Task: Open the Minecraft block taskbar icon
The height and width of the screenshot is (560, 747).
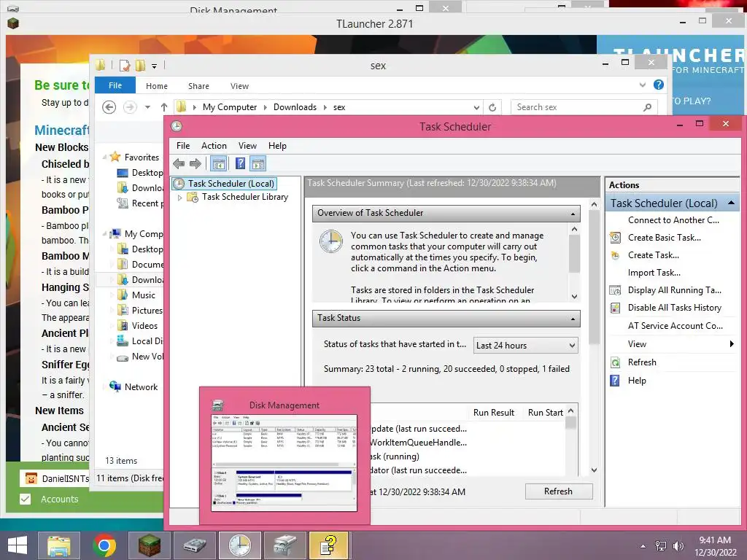Action: (150, 545)
